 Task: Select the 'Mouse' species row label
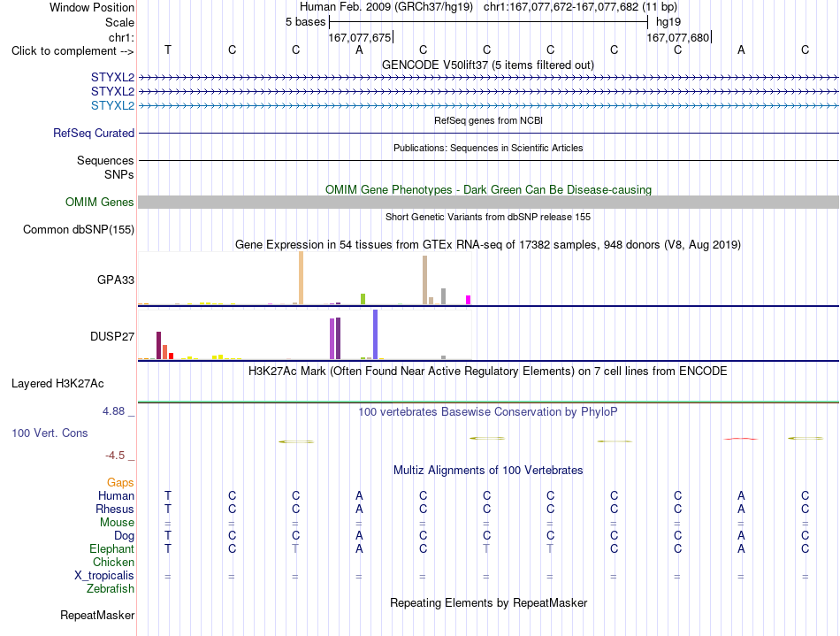117,523
